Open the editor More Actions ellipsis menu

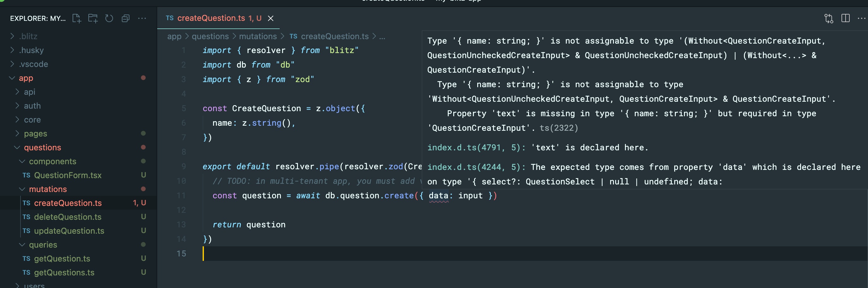[x=862, y=19]
